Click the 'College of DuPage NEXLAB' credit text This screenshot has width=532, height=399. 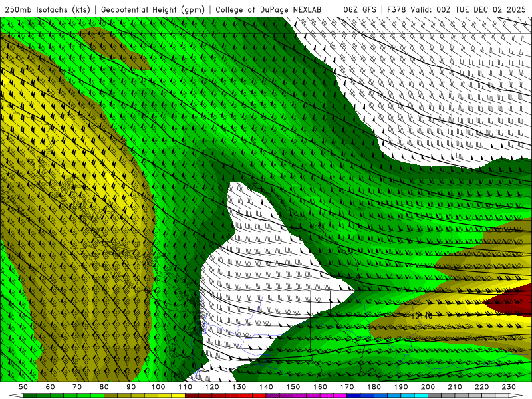[x=269, y=9]
